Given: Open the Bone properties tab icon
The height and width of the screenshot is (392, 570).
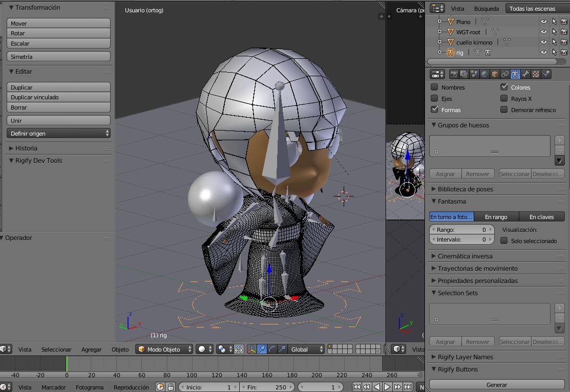Looking at the screenshot, I should [525, 74].
